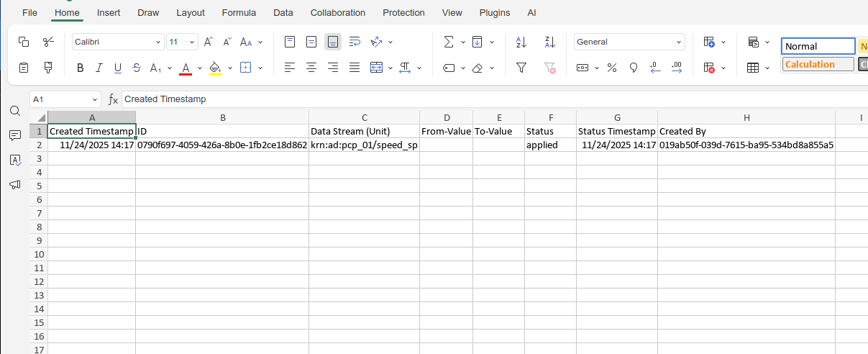Click the Copy style paintbrush icon
The image size is (868, 354).
48,68
